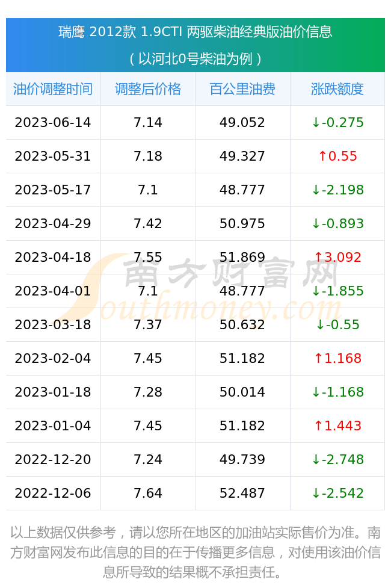This screenshot has width=391, height=588.
Task: Select the date cell 2023-04-29
Action: coord(53,224)
